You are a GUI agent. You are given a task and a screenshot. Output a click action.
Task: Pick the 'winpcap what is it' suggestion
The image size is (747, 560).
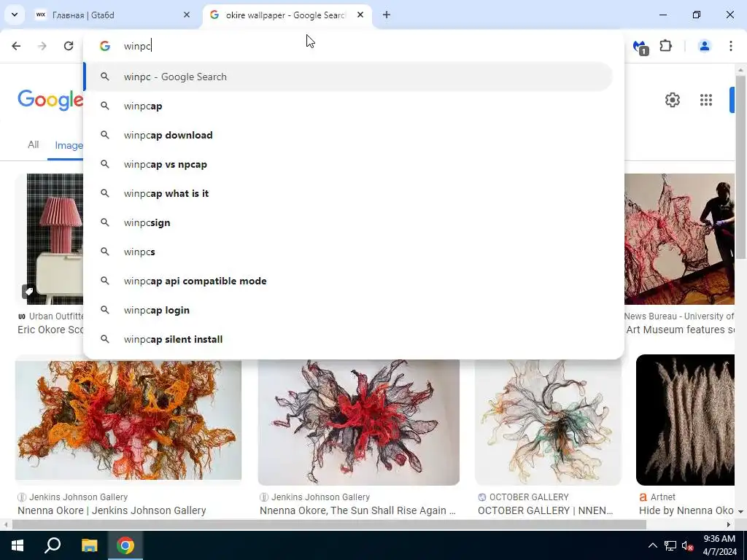point(349,193)
